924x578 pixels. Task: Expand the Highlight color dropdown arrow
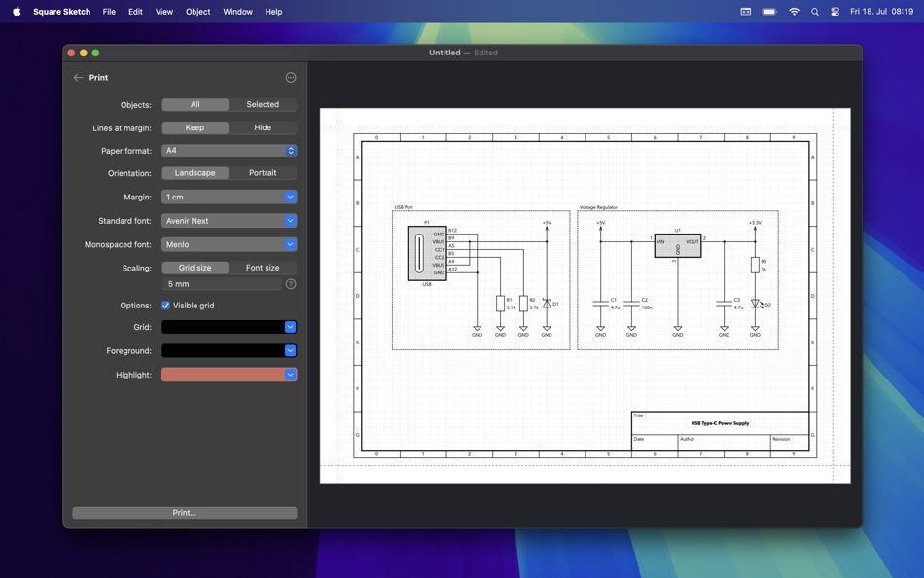290,375
